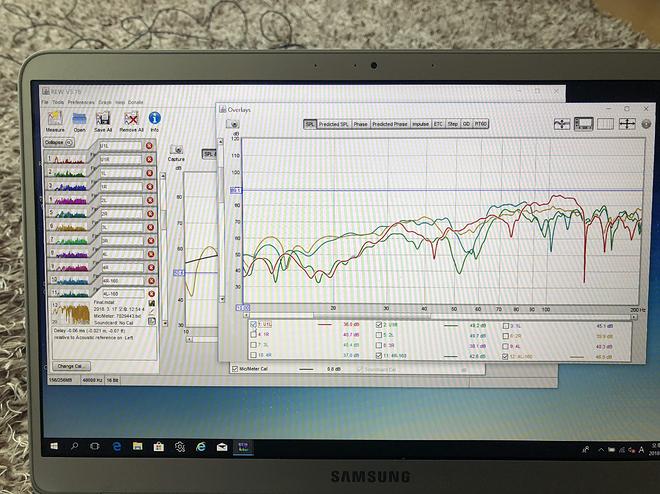Switch to the Step tab

tap(452, 124)
